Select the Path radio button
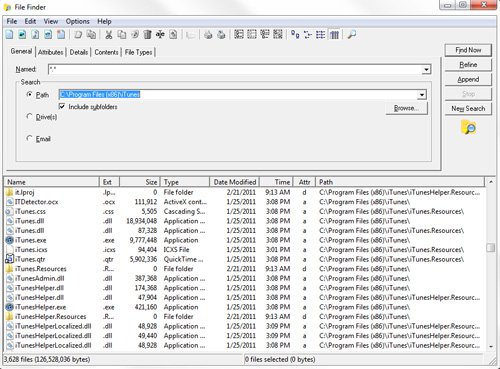This screenshot has height=369, width=500. tap(29, 95)
